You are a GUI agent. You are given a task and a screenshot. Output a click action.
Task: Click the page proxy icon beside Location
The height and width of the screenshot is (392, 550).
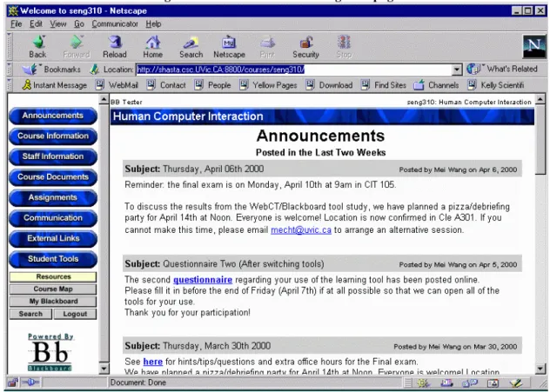tap(94, 70)
